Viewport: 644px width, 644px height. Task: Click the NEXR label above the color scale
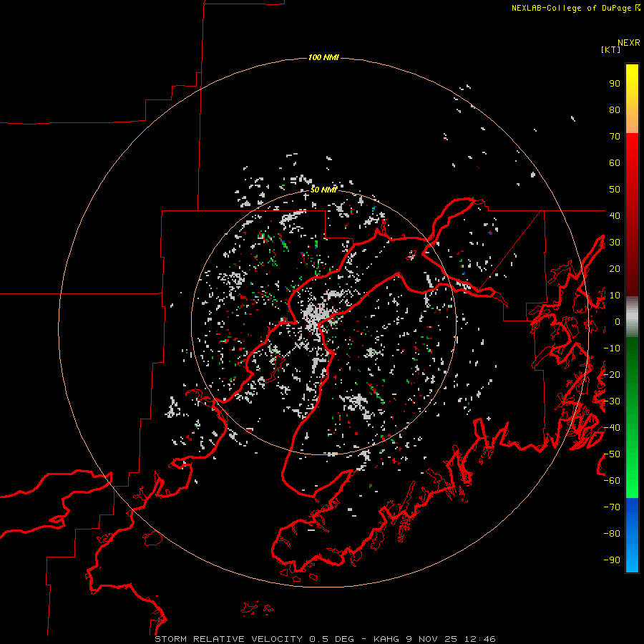coord(629,43)
